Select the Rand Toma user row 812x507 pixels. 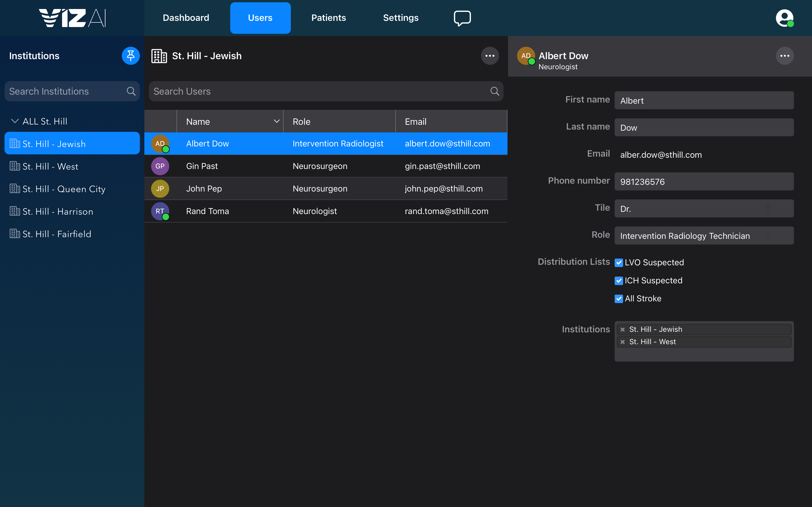click(x=325, y=211)
